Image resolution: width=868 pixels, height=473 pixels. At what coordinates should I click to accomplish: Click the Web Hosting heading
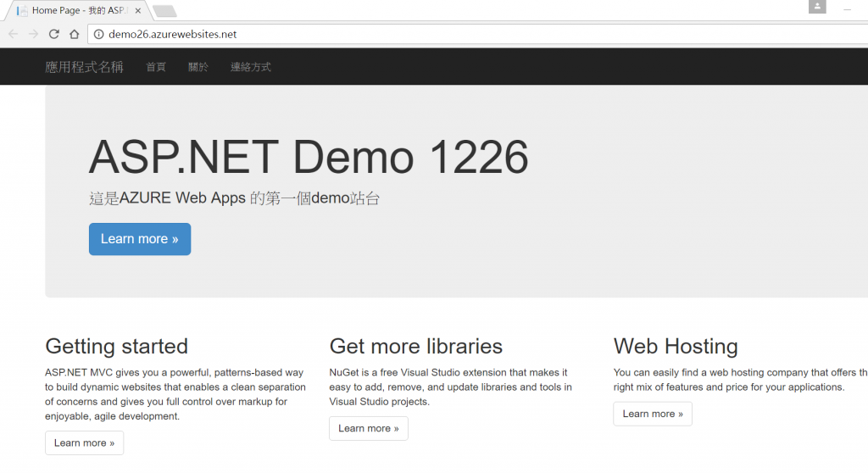(676, 347)
